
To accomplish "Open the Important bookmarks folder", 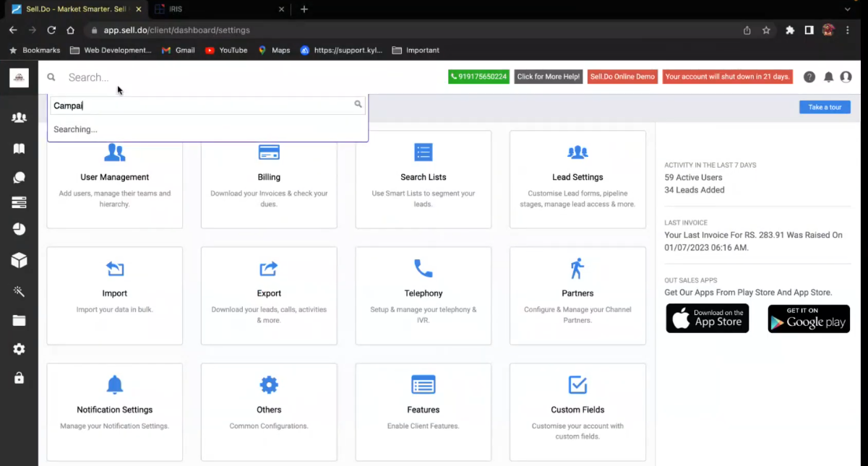I will coord(416,51).
